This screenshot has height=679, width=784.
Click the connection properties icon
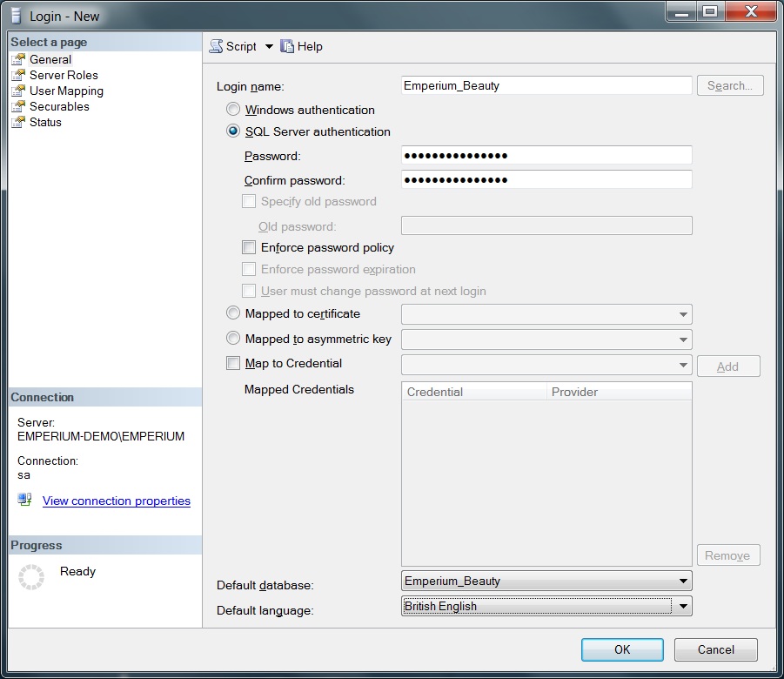tap(25, 501)
